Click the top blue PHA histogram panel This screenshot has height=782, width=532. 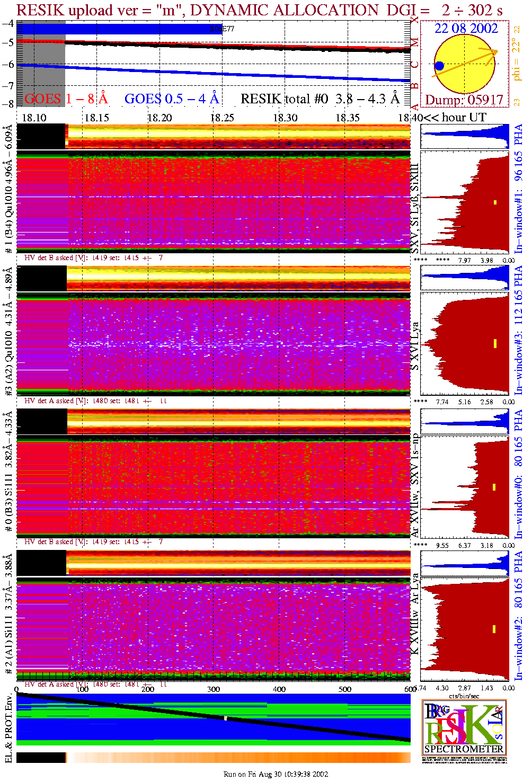tap(465, 136)
